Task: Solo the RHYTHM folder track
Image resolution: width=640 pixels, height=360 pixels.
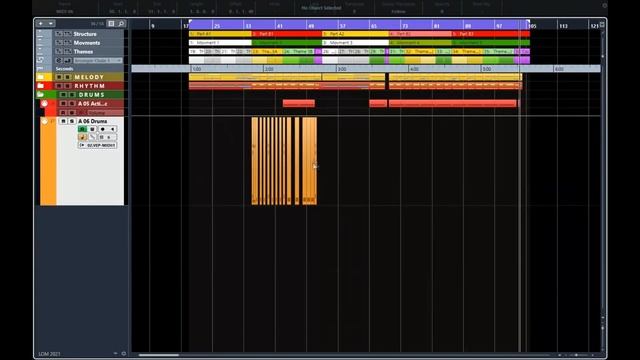Action: tap(67, 86)
